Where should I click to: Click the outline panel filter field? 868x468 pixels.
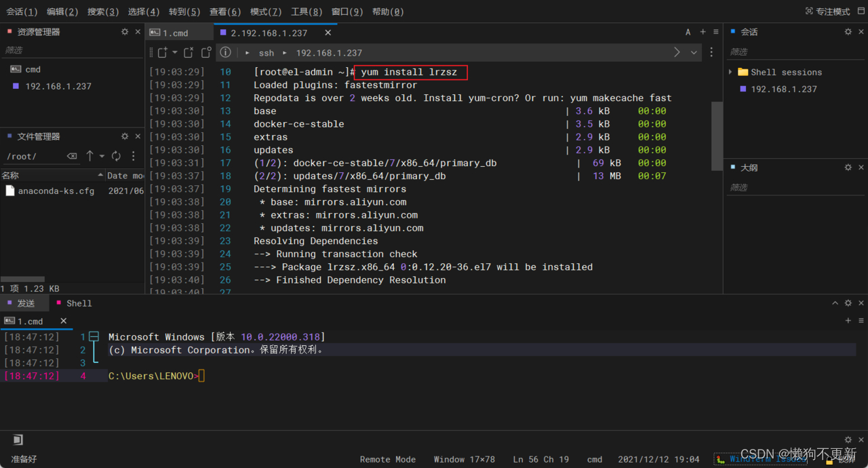pyautogui.click(x=795, y=187)
